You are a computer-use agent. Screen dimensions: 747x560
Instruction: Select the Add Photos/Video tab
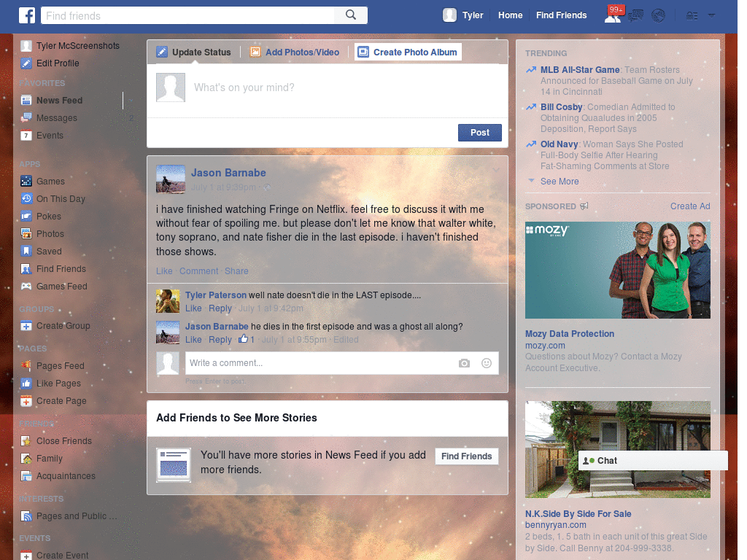tap(295, 52)
